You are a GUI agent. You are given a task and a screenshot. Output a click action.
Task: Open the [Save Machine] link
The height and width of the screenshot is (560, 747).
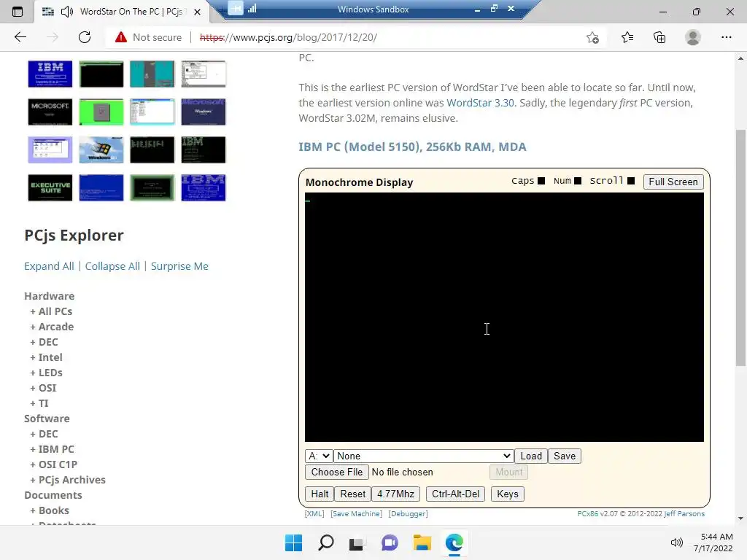(356, 514)
